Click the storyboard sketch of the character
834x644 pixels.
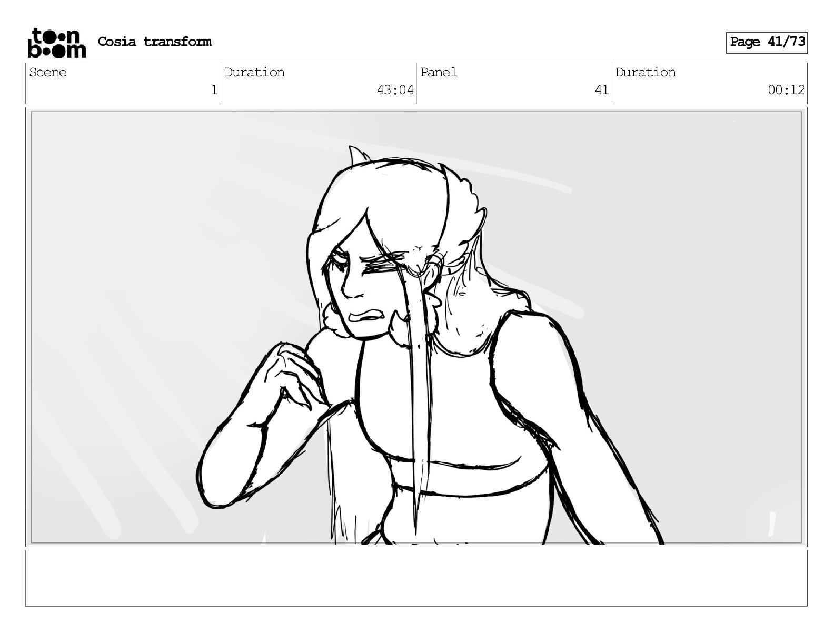coord(416,327)
